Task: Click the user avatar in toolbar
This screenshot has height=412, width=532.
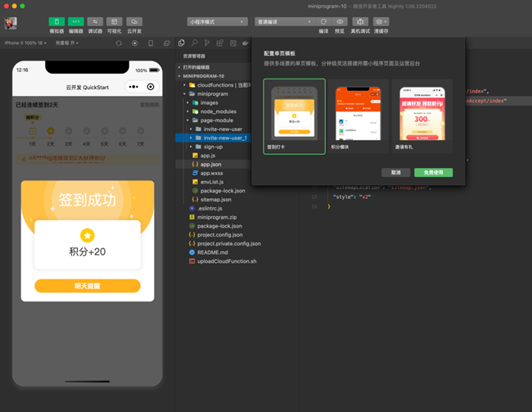Action: click(11, 22)
